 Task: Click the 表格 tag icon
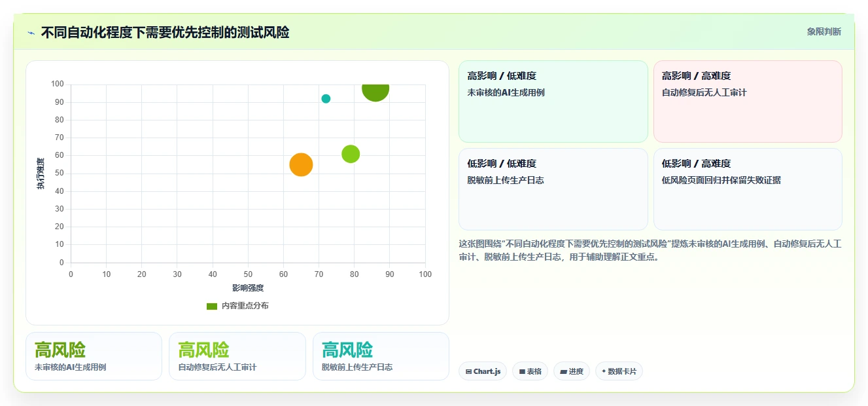point(522,371)
